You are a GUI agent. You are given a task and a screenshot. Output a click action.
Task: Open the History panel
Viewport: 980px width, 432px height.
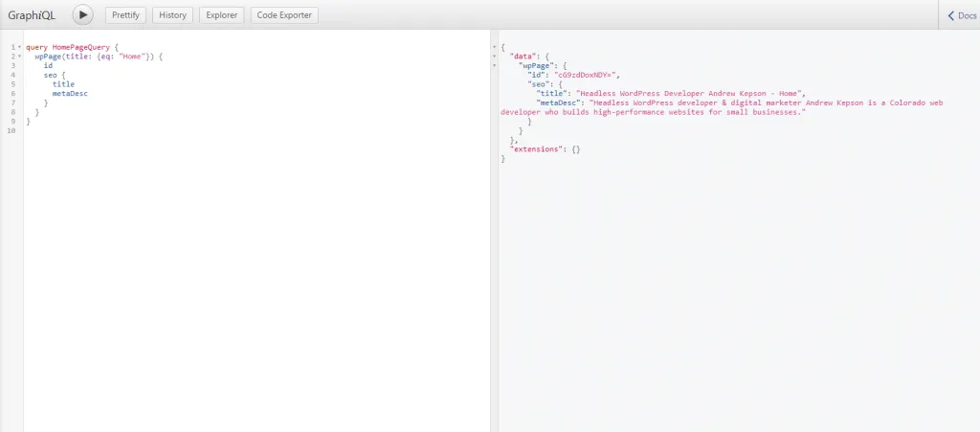coord(172,15)
